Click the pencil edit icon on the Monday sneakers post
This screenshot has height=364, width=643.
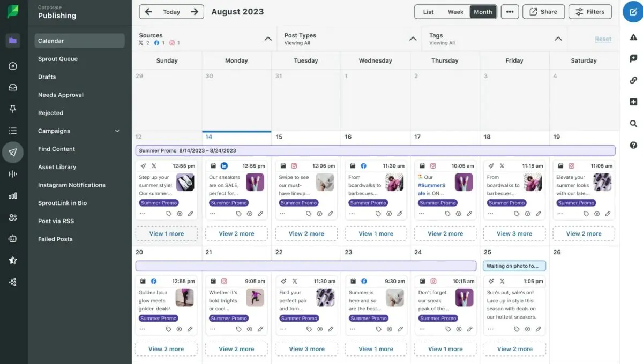[261, 213]
